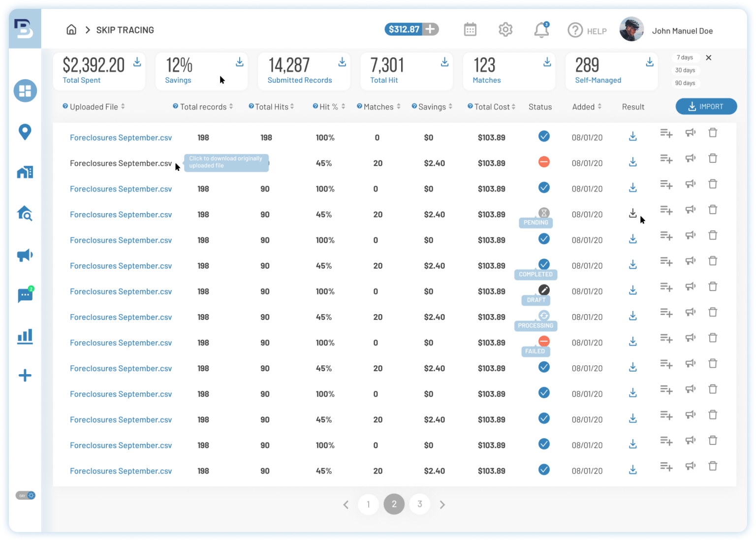Open the analytics bar chart sidebar icon
This screenshot has height=541, width=756.
[x=25, y=336]
